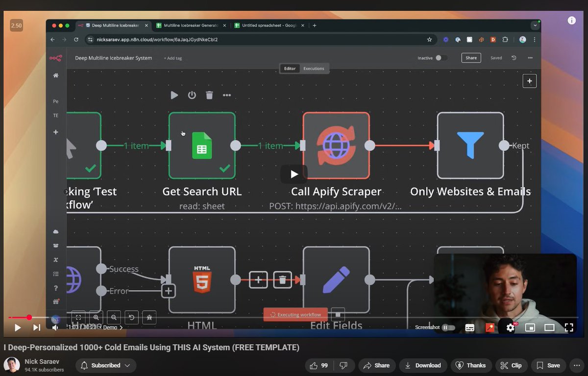Viewport: 588px width, 376px height.
Task: Open the video info card icon
Action: [x=571, y=21]
